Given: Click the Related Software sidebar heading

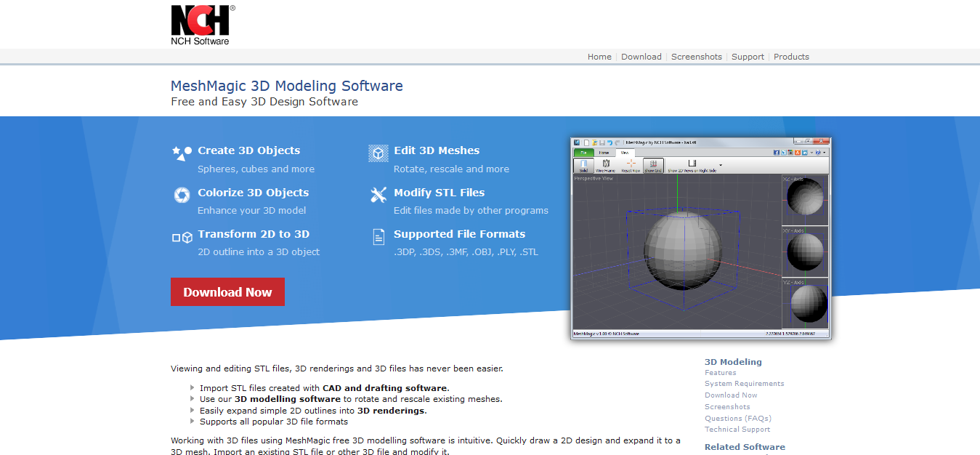Looking at the screenshot, I should click(x=745, y=447).
